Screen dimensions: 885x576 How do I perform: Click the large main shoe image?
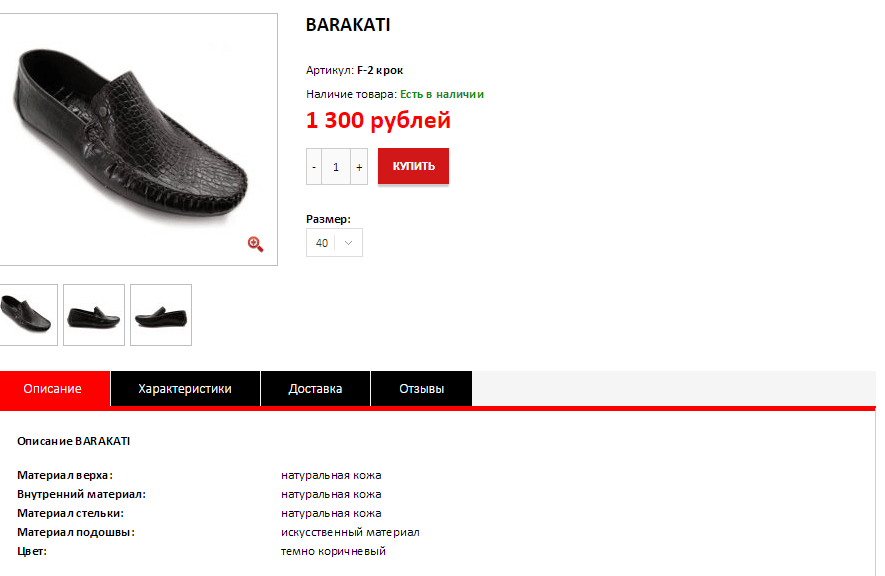(x=138, y=139)
